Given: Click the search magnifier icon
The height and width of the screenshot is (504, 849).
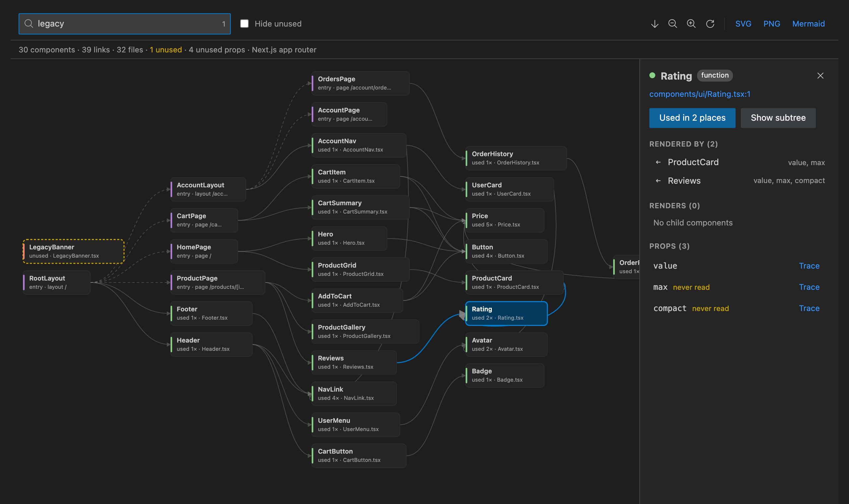Looking at the screenshot, I should point(29,24).
